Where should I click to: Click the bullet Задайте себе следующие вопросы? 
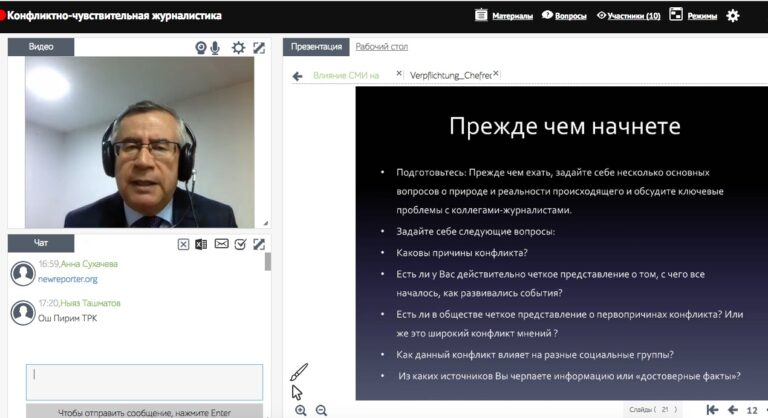pos(476,231)
